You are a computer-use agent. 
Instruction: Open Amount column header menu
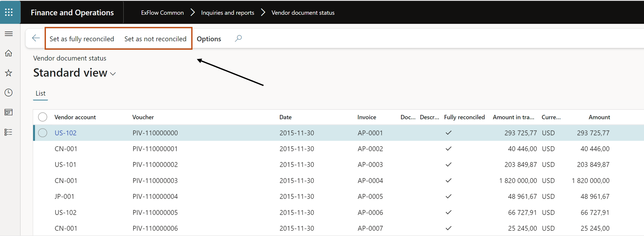(599, 117)
